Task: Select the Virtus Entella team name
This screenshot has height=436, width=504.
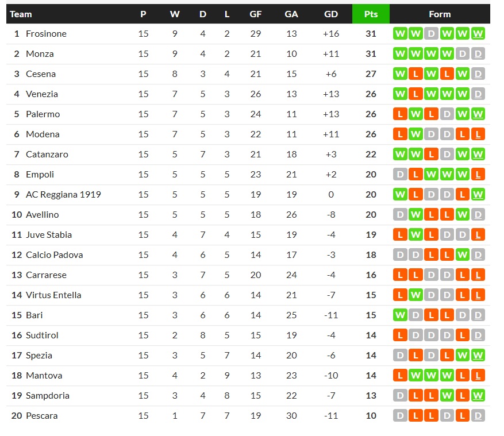Action: 53,295
